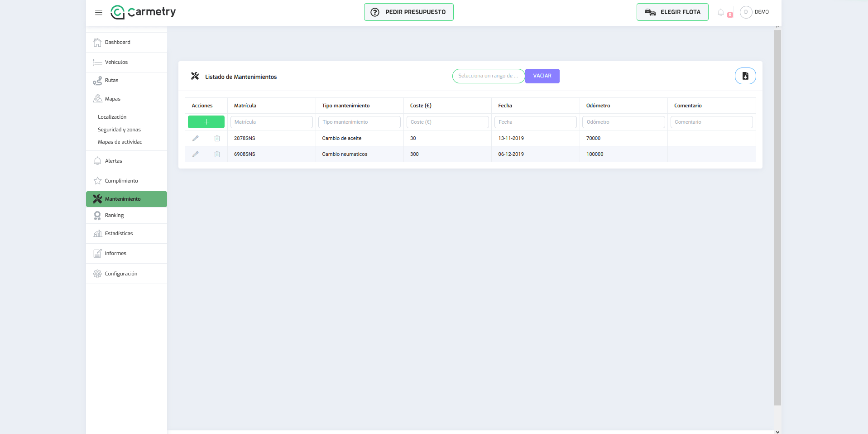
Task: Open Localización submenu item
Action: (x=112, y=117)
